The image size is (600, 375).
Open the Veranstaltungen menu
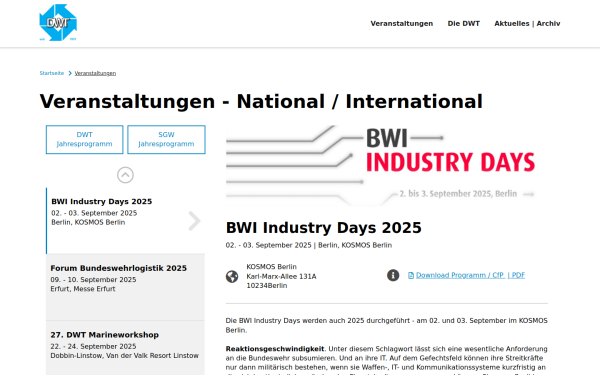(401, 23)
